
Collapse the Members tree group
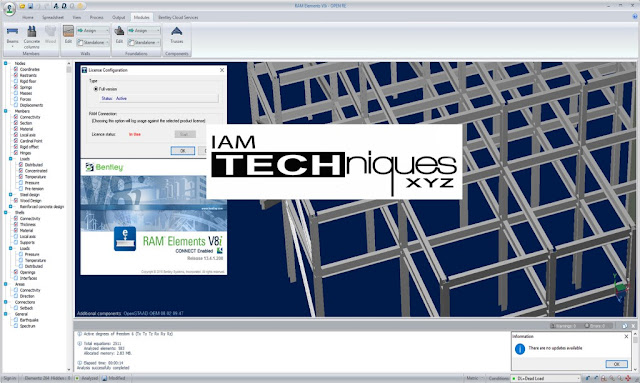[6, 111]
